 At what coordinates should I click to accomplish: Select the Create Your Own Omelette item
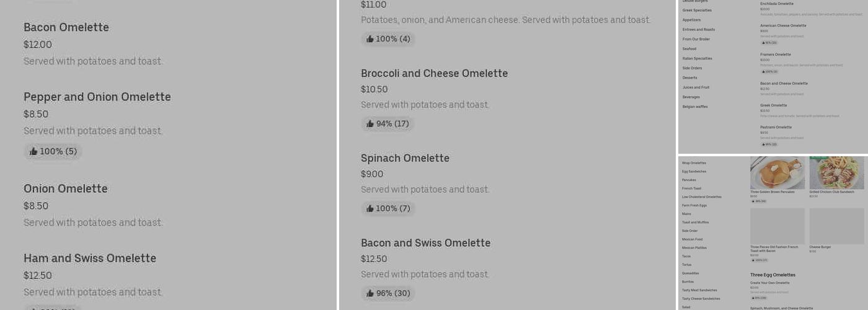point(769,283)
